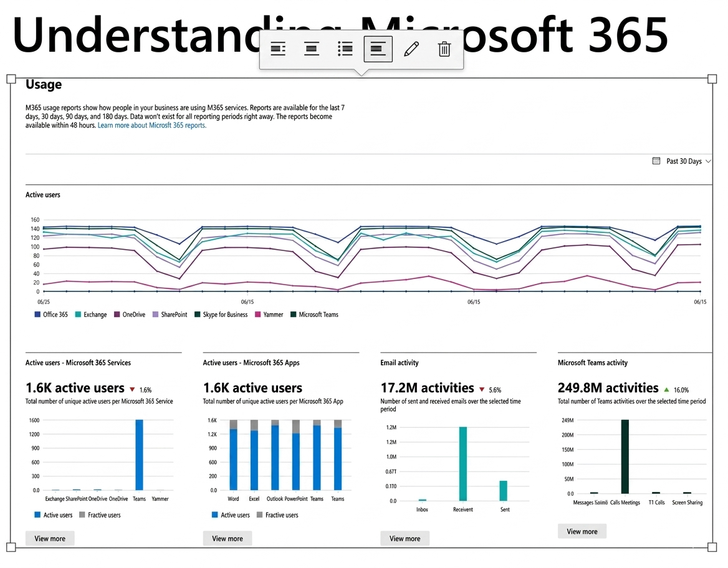
Task: Click green up arrow beside 16.0% Teams trend
Action: (667, 389)
